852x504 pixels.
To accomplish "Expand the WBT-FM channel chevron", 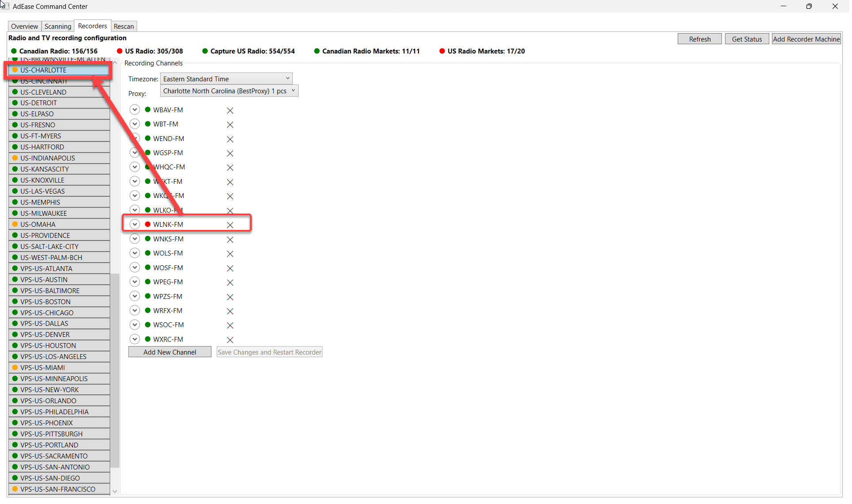I will (x=135, y=124).
